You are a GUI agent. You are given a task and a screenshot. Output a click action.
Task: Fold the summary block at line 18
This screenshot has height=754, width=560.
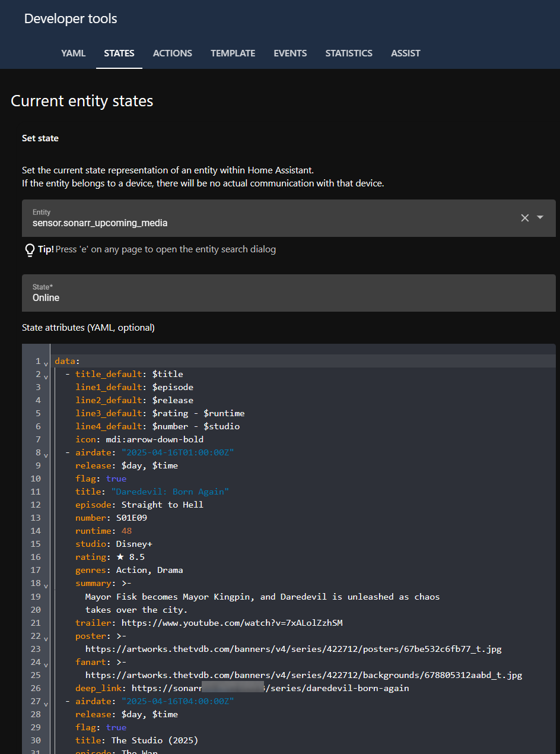click(x=46, y=586)
